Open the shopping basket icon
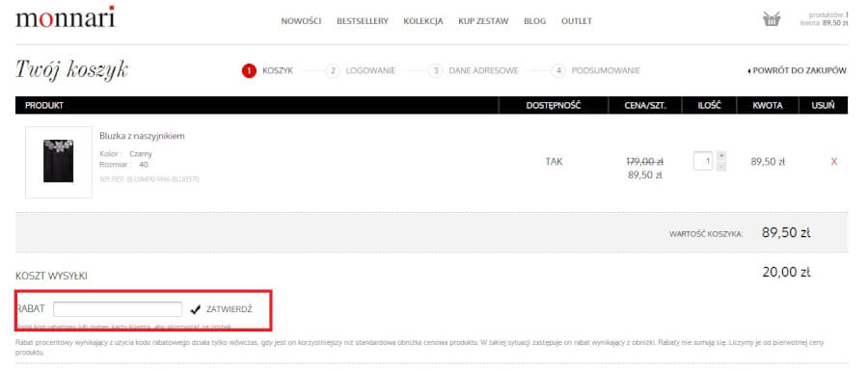Screen dimensions: 868x371 coord(772,19)
